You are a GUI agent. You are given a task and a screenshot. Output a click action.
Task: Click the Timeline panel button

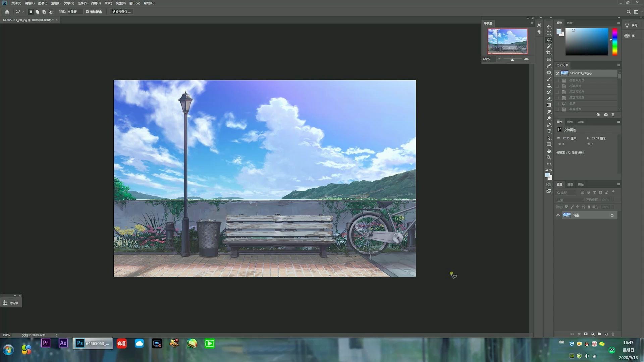pos(11,303)
